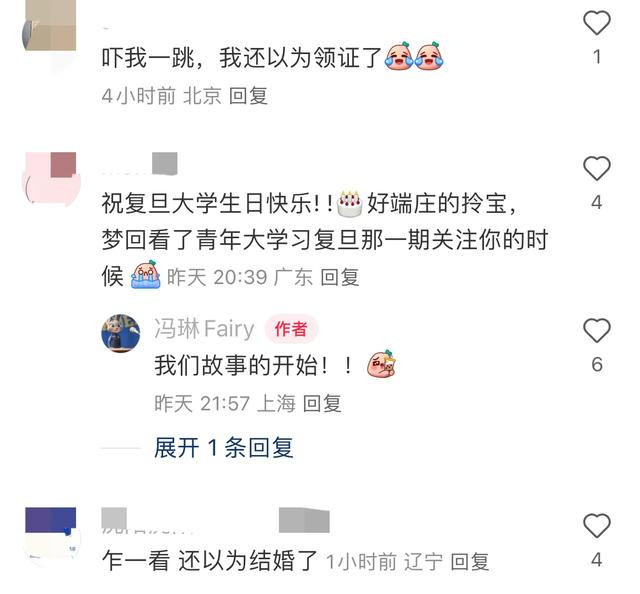Like the 乍一看还以为结婚了 comment
The image size is (640, 594).
[x=597, y=525]
